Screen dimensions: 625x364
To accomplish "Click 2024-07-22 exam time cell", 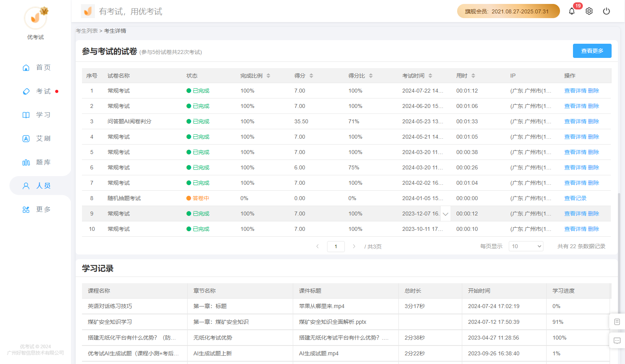I will (x=423, y=91).
